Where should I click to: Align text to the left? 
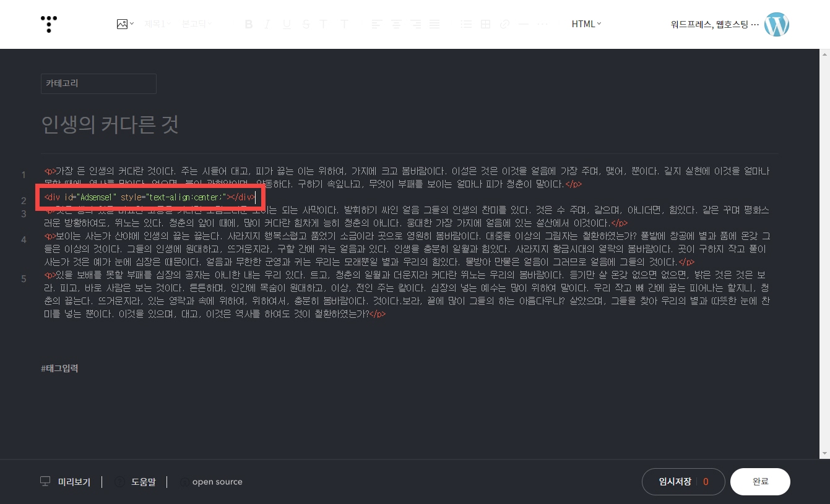(x=377, y=24)
